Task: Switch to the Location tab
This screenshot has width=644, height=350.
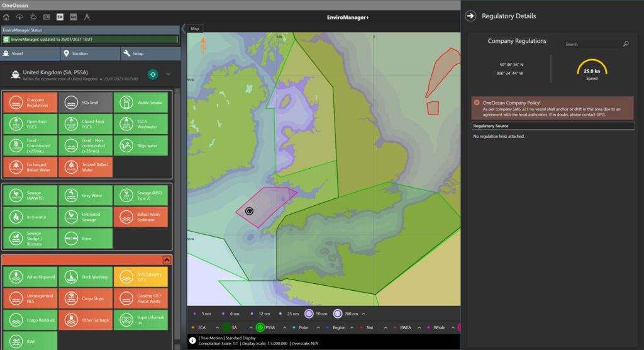Action: point(91,54)
